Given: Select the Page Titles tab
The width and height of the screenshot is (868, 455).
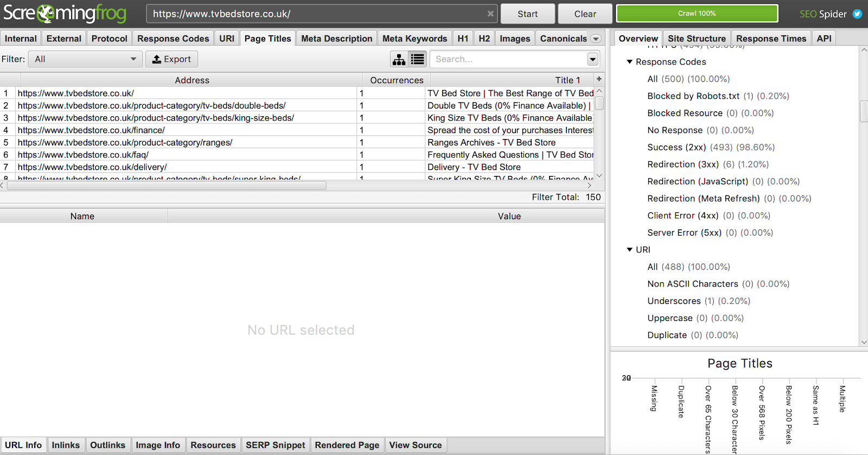Looking at the screenshot, I should [x=268, y=39].
